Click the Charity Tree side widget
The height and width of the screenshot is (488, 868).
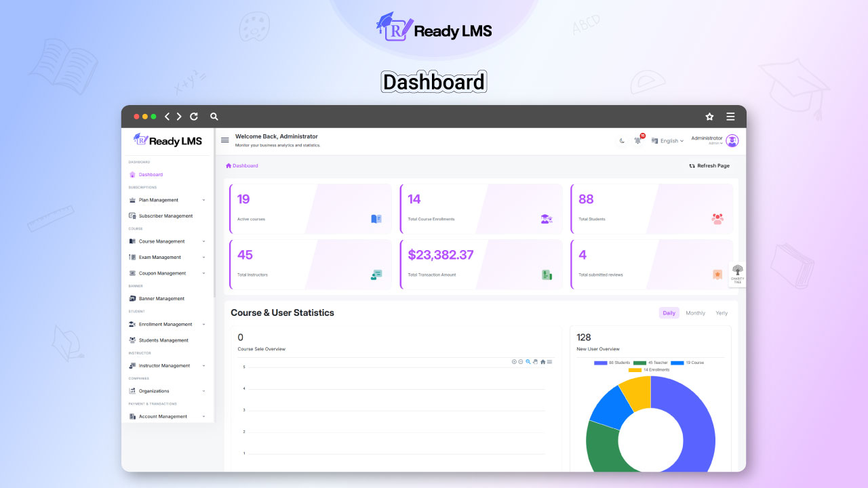coord(737,274)
